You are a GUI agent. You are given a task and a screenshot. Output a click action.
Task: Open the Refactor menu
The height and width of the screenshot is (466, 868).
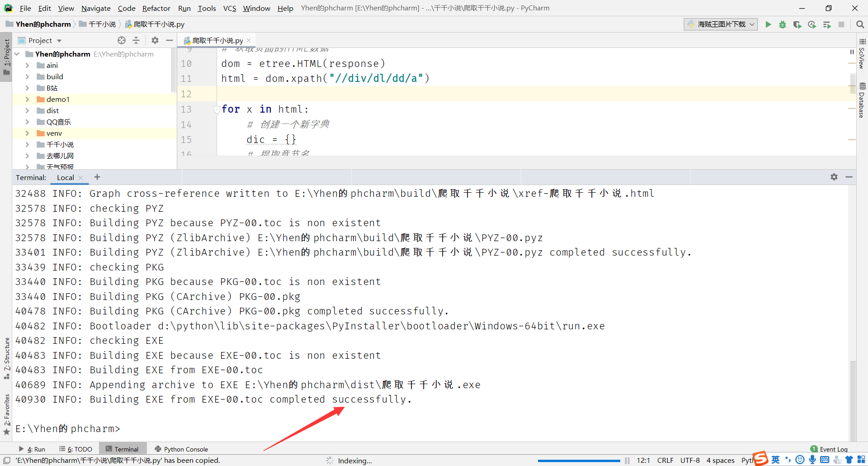[156, 8]
